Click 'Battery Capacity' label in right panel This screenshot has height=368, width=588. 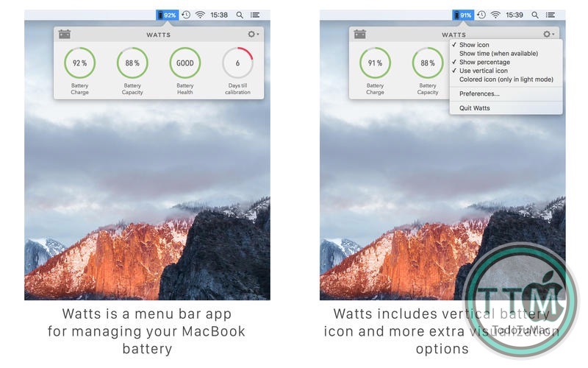428,88
